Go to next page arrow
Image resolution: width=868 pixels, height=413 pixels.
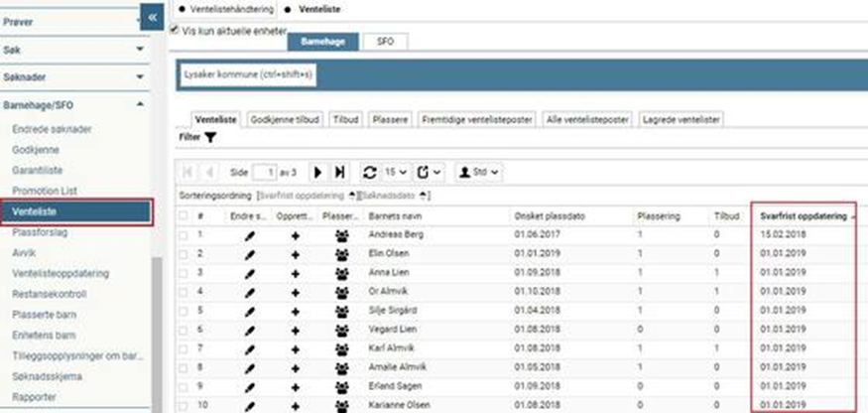click(318, 171)
